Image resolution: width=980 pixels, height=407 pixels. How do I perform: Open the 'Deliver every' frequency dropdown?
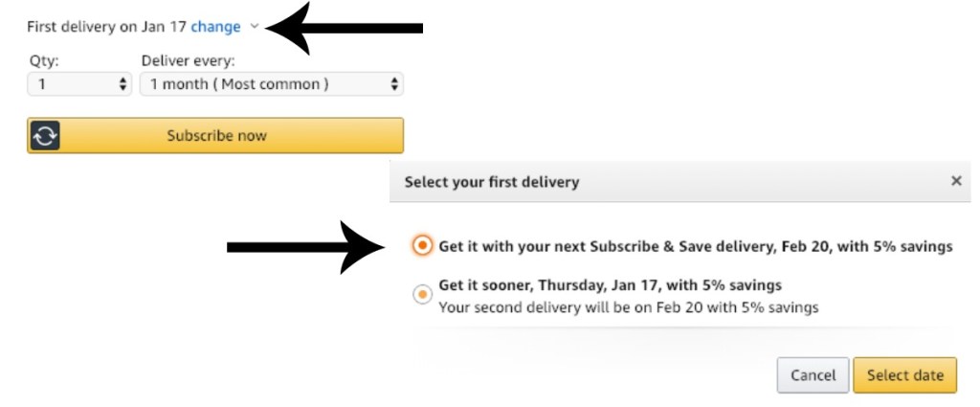pyautogui.click(x=272, y=84)
